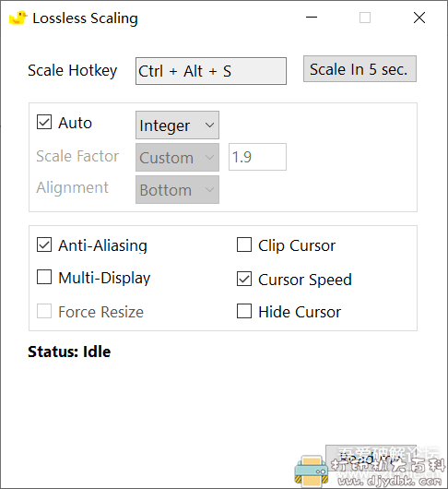Toggle the Auto checkbox
This screenshot has width=448, height=489.
[x=44, y=122]
